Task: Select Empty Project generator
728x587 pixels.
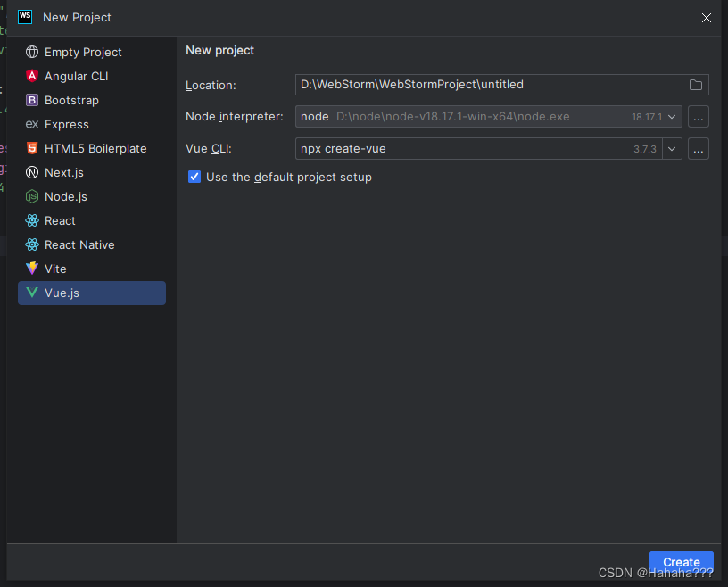Action: click(92, 52)
